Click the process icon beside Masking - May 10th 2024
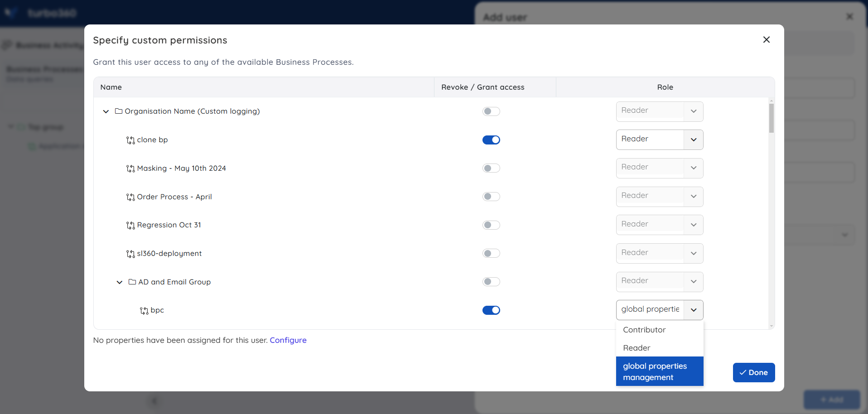The image size is (868, 414). point(130,168)
